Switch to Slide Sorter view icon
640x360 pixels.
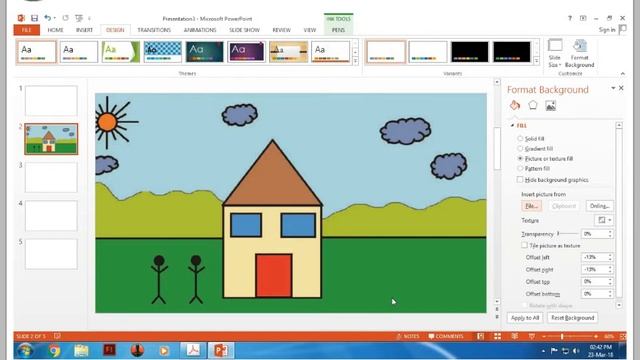(x=497, y=336)
